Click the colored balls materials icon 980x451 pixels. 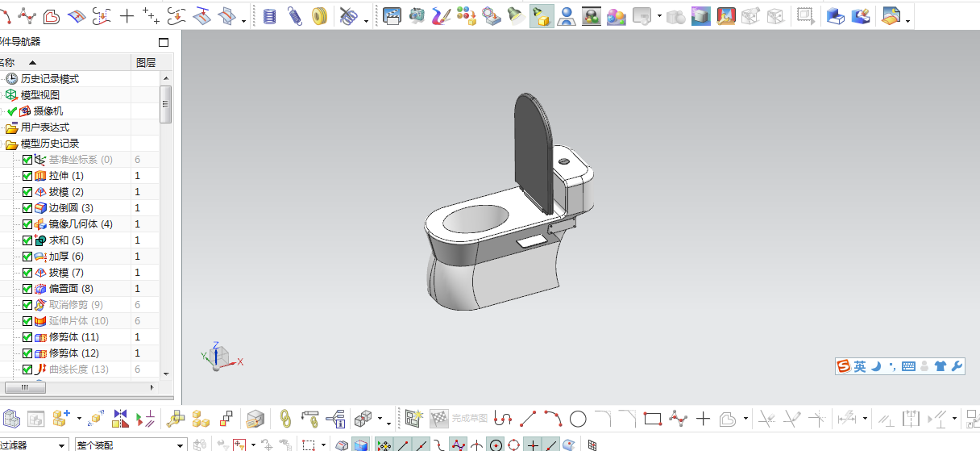coord(466,15)
